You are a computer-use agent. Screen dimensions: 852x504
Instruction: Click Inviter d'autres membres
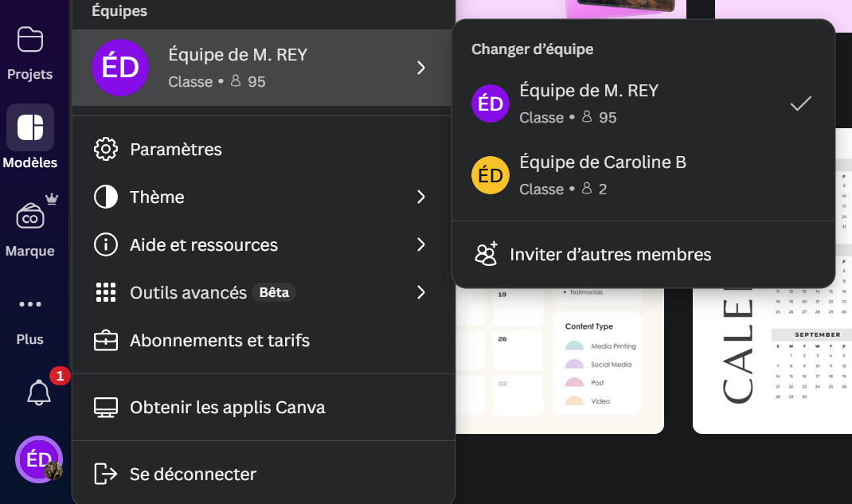(x=610, y=255)
